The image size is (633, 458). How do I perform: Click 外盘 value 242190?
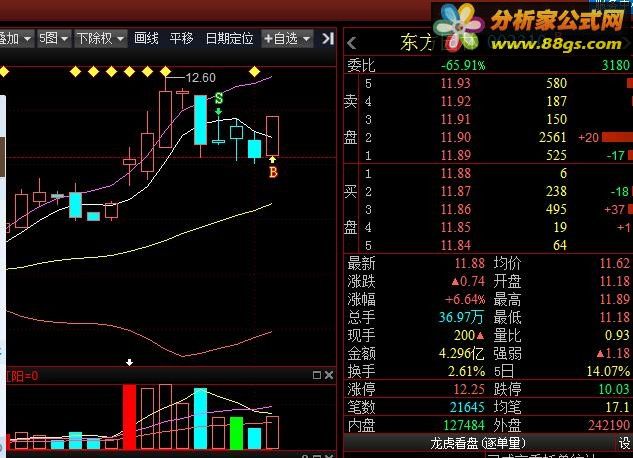[x=609, y=425]
